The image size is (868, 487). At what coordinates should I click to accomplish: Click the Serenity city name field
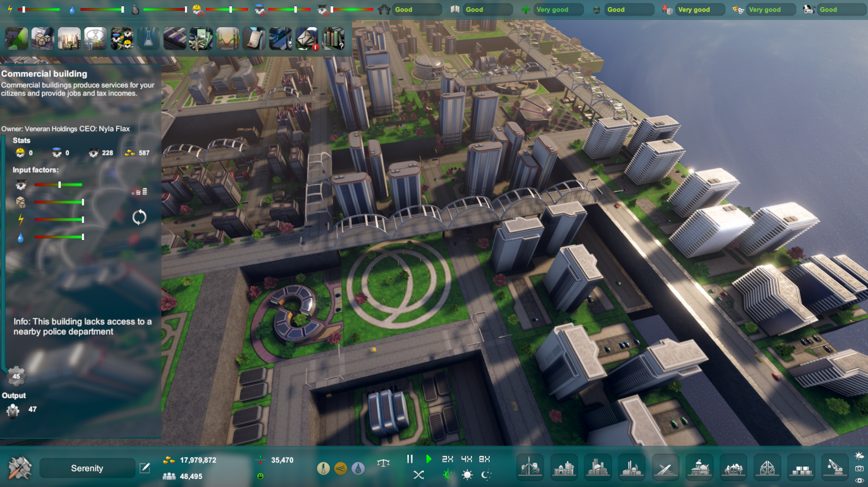click(x=87, y=468)
